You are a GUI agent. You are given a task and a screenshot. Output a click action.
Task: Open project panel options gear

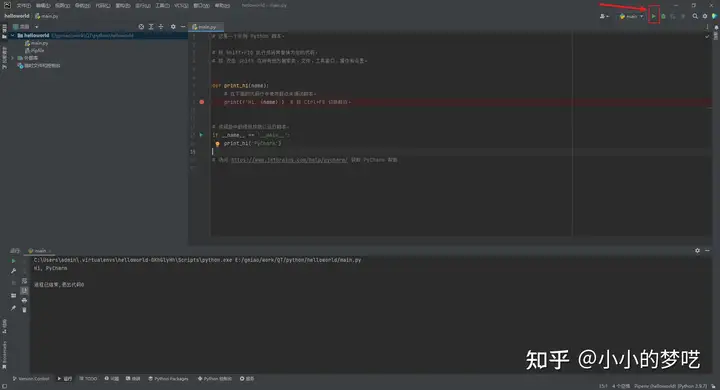(x=173, y=27)
